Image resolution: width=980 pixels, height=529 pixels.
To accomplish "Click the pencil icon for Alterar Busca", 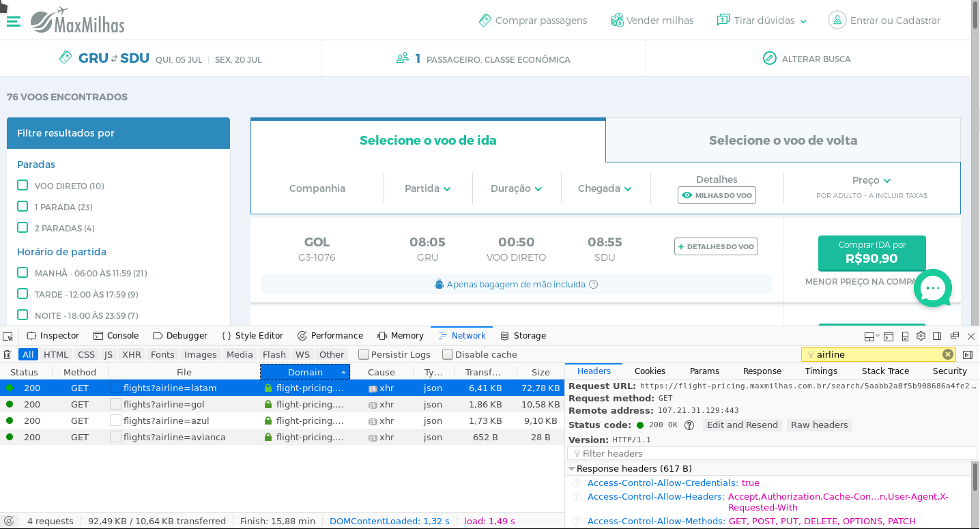I will point(770,59).
